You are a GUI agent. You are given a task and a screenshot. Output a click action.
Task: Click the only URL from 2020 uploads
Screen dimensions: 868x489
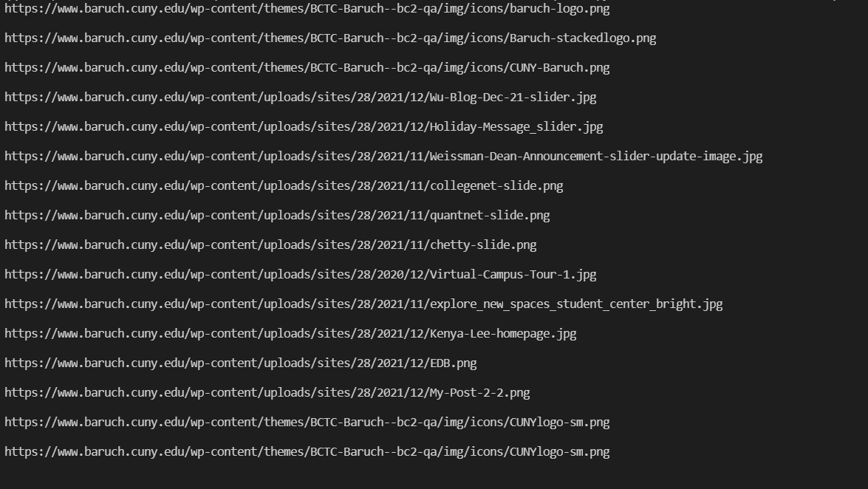pos(300,275)
